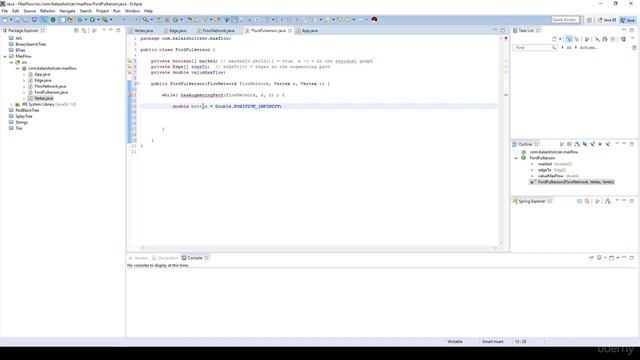Click the red error marker on line 11

click(x=131, y=95)
